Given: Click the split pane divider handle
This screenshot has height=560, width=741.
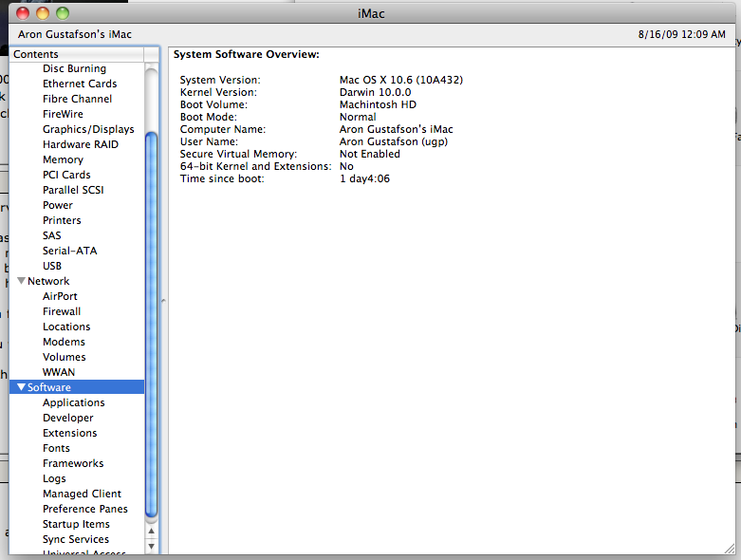Looking at the screenshot, I should 163,301.
